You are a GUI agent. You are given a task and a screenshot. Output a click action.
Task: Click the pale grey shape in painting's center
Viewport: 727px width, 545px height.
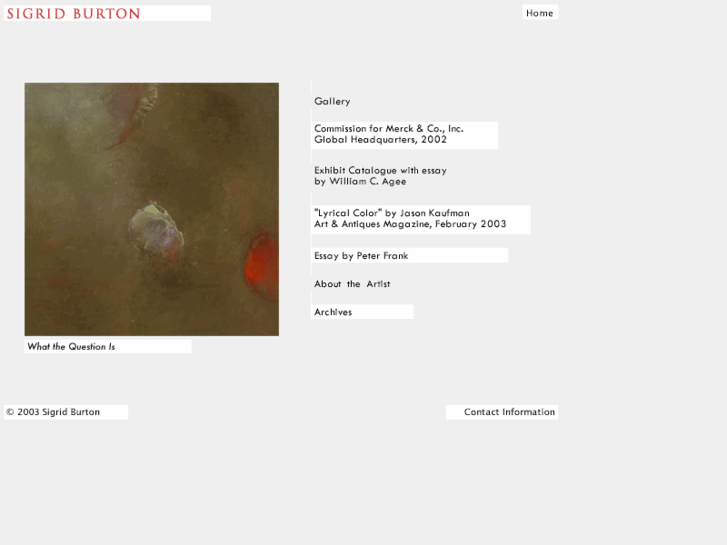(x=153, y=227)
